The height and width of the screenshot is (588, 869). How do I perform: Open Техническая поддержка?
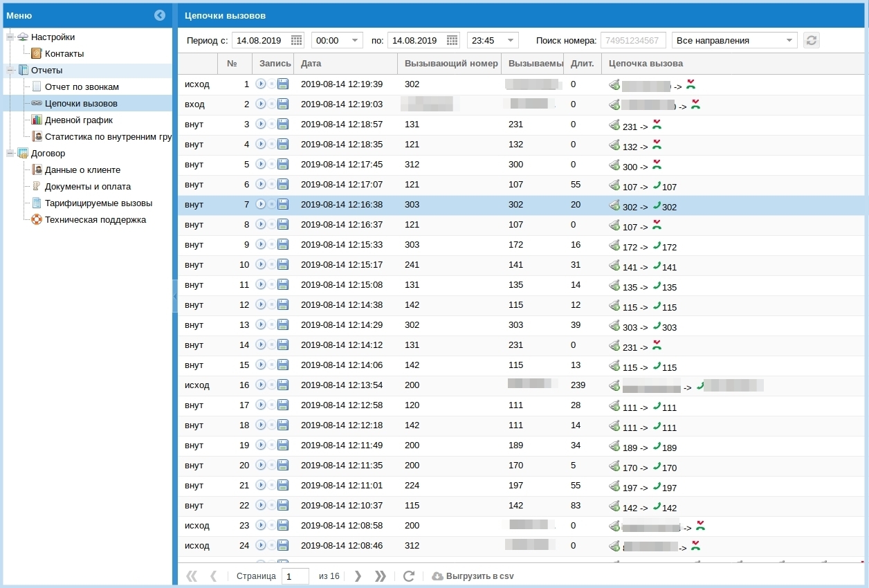coord(95,219)
